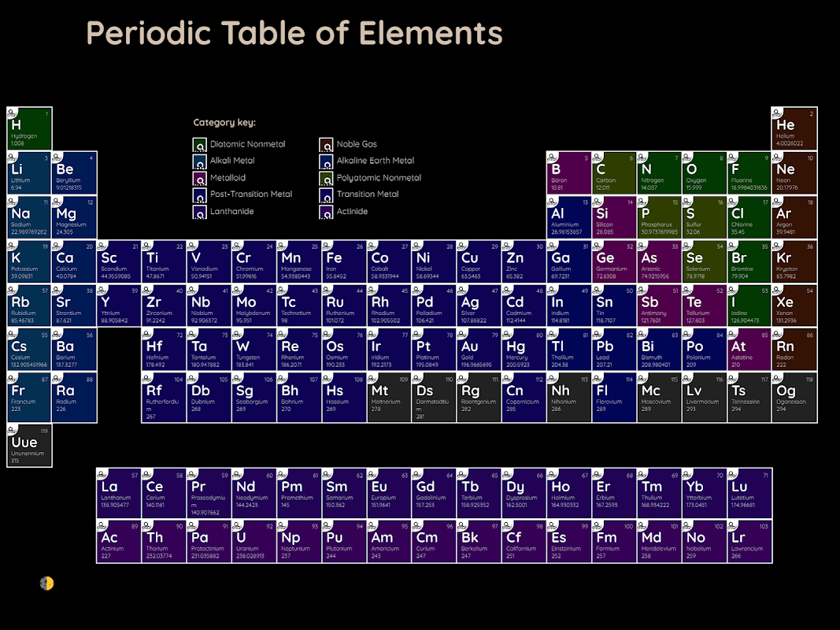Open the Uranium element card

(x=254, y=541)
